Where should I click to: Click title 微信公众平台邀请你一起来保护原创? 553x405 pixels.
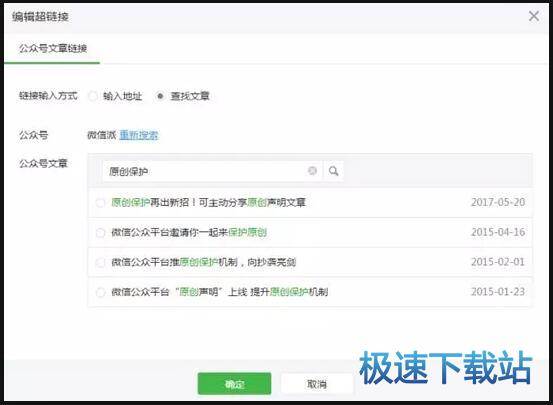[x=189, y=232]
